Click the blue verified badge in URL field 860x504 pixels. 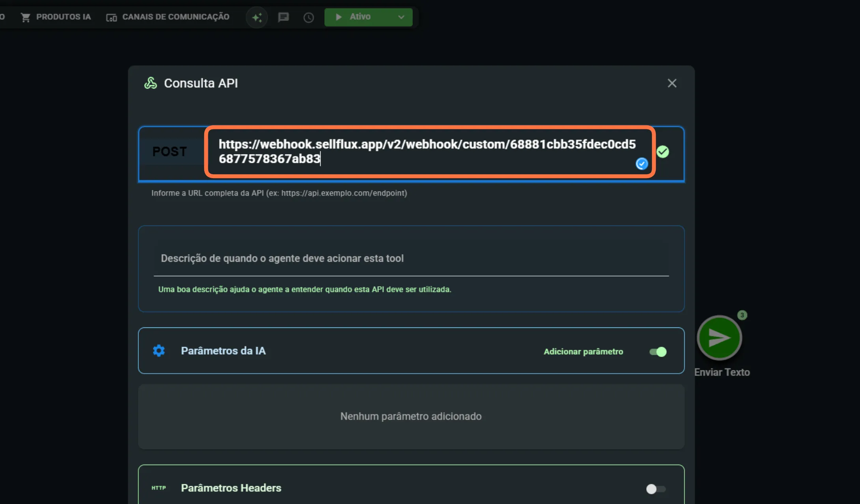pyautogui.click(x=642, y=164)
